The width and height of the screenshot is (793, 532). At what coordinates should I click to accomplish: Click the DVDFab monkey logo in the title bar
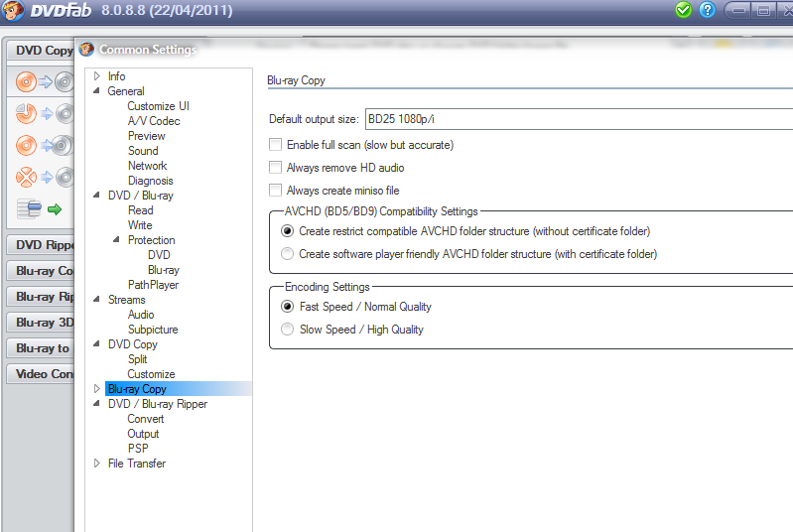point(13,10)
